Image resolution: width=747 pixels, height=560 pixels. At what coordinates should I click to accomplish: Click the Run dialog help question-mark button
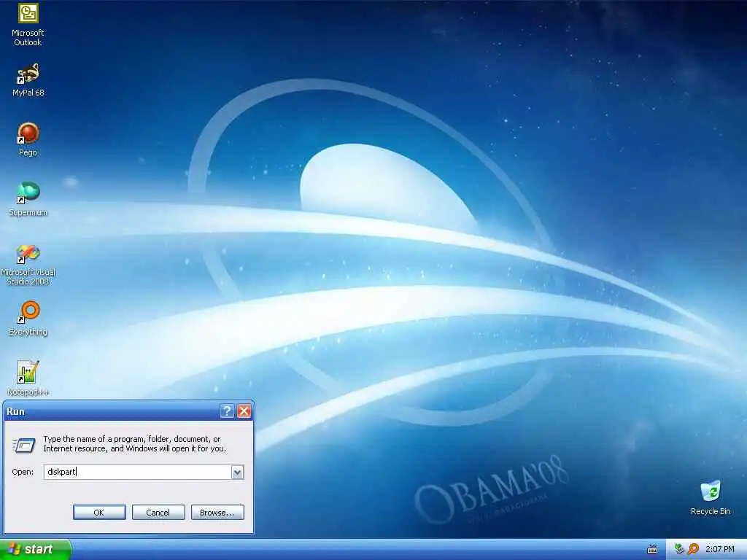(x=228, y=411)
